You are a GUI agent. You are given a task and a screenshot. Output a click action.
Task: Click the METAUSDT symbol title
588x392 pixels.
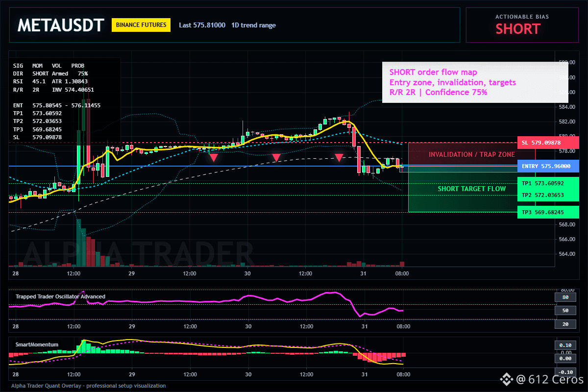click(61, 25)
